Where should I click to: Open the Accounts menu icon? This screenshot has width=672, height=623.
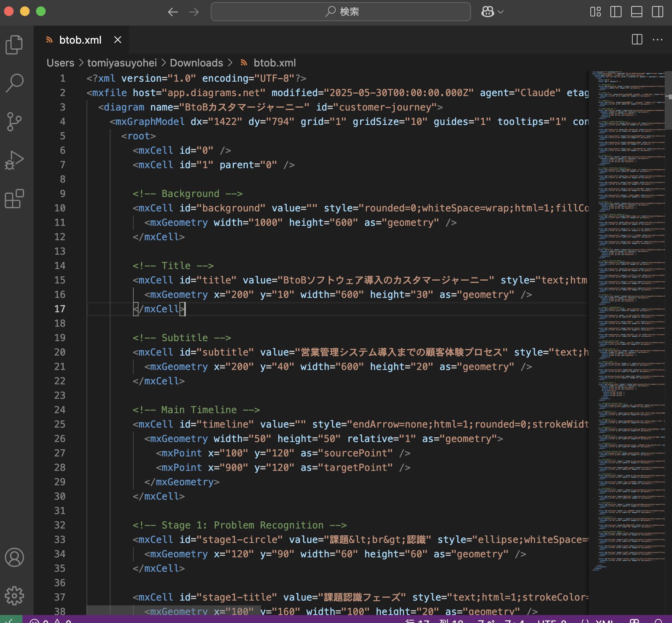pyautogui.click(x=14, y=557)
